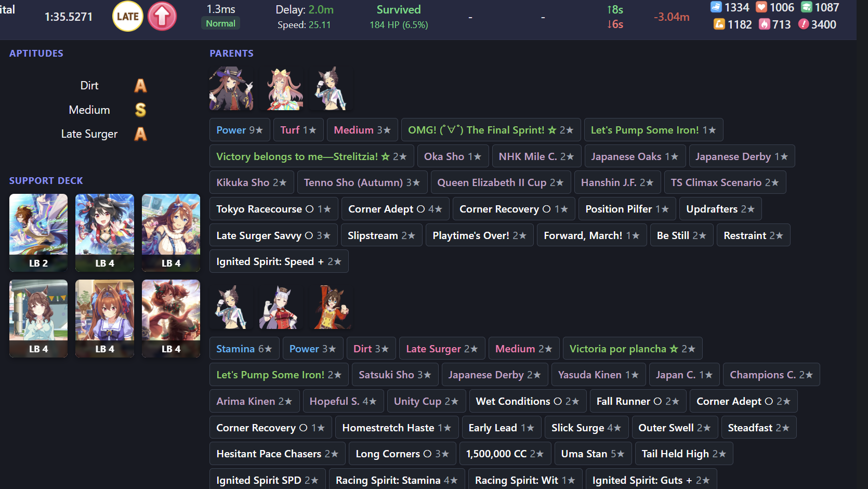Select the silver-haired red-outfit parent portrait
868x489 pixels.
click(x=281, y=307)
